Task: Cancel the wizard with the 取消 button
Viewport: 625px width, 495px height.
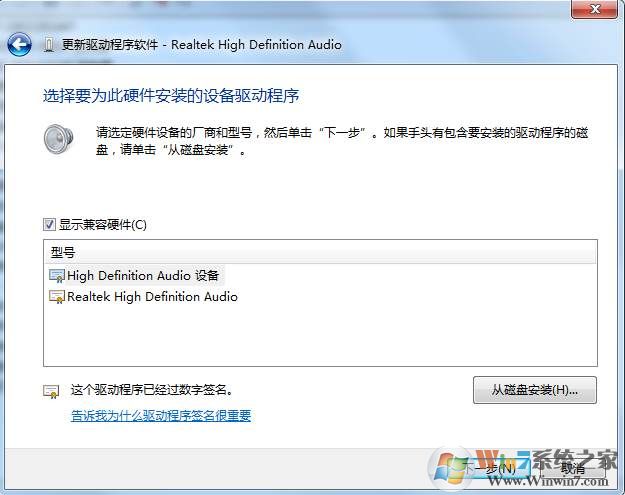Action: coord(572,468)
